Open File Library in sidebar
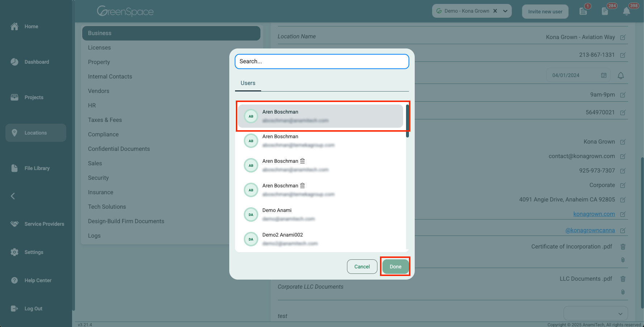Screen dimensions: 644x327 click(30, 168)
